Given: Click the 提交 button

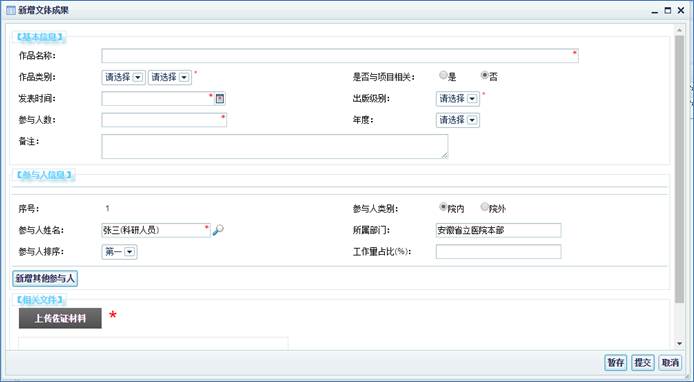Looking at the screenshot, I should [x=642, y=363].
